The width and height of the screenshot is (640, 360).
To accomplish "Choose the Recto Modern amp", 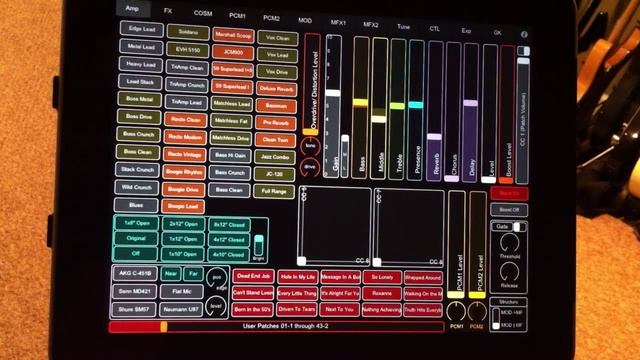I will 185,137.
